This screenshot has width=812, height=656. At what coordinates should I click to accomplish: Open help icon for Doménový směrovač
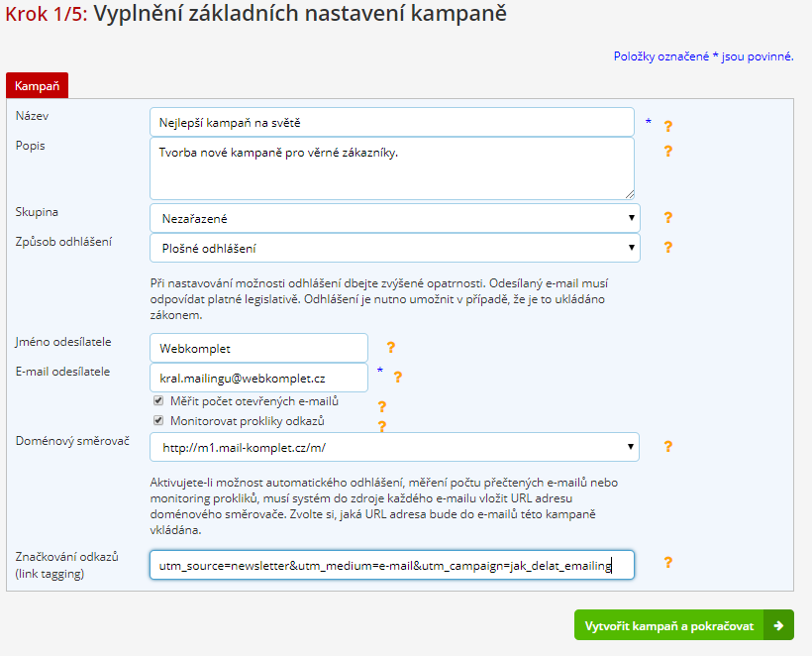click(668, 446)
